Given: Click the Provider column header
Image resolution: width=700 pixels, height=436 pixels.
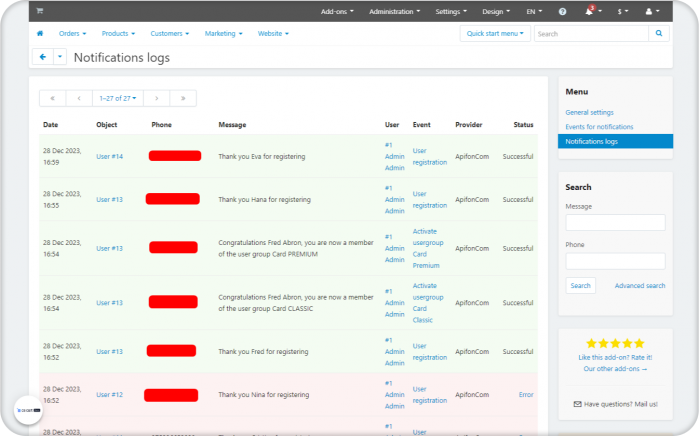Looking at the screenshot, I should 469,125.
